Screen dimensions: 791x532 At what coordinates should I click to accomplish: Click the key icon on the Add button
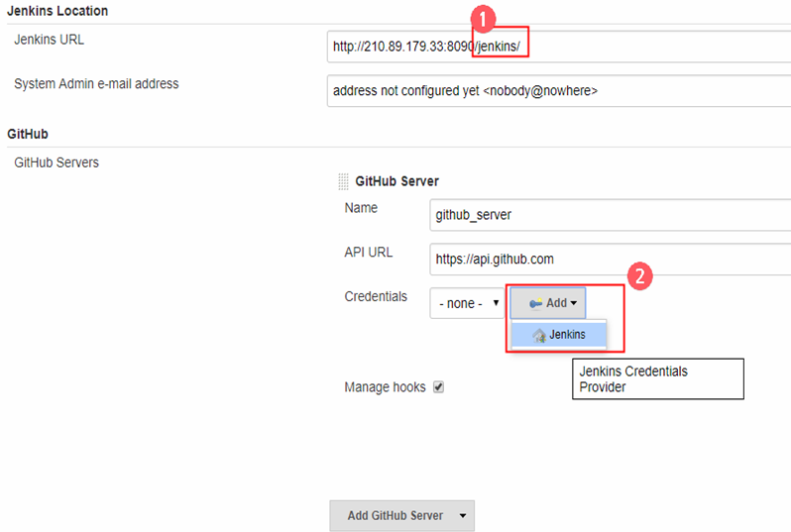(x=535, y=303)
